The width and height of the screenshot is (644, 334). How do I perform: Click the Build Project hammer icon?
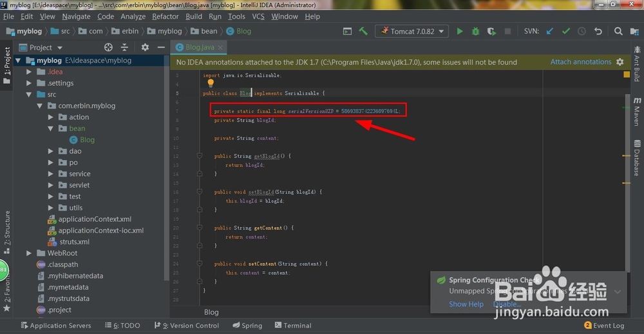coord(363,31)
